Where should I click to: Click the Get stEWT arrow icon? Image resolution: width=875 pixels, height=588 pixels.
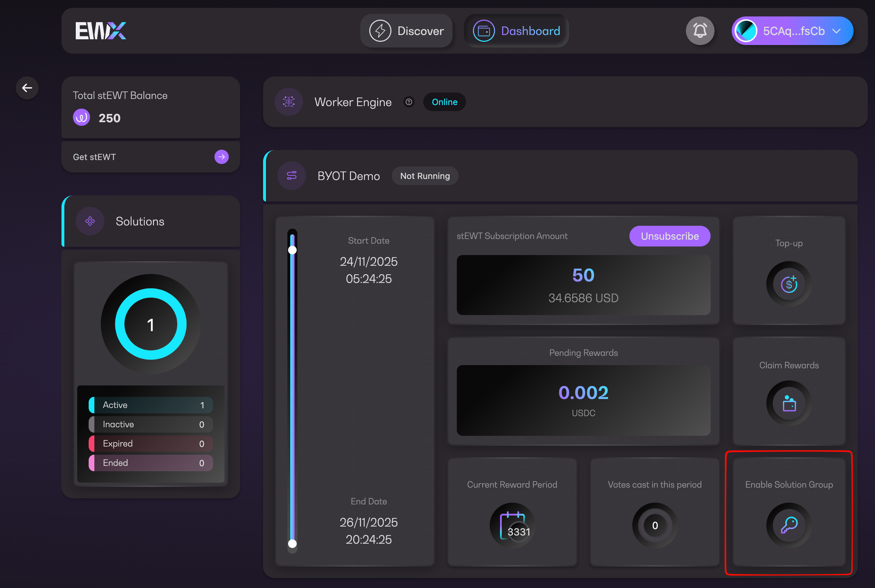click(221, 157)
